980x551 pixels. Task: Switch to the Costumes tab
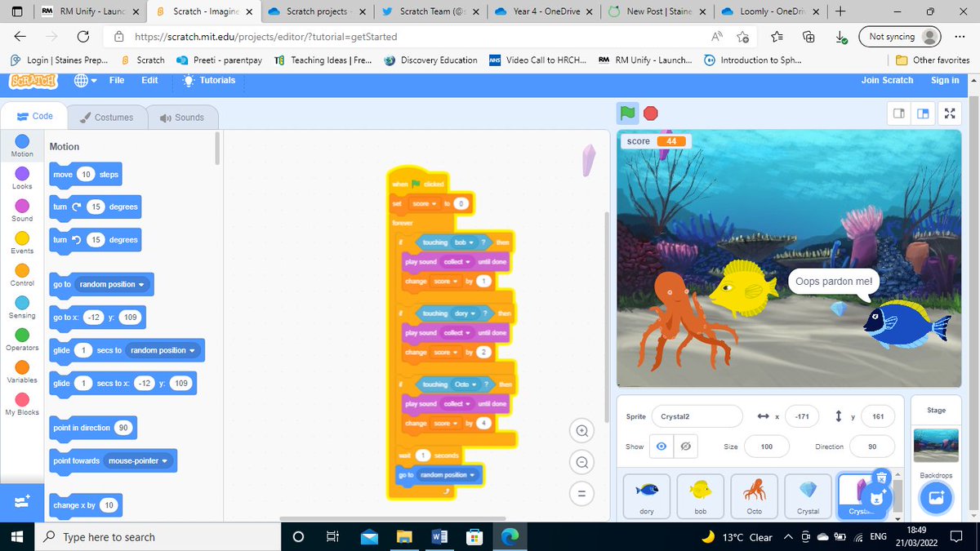107,118
